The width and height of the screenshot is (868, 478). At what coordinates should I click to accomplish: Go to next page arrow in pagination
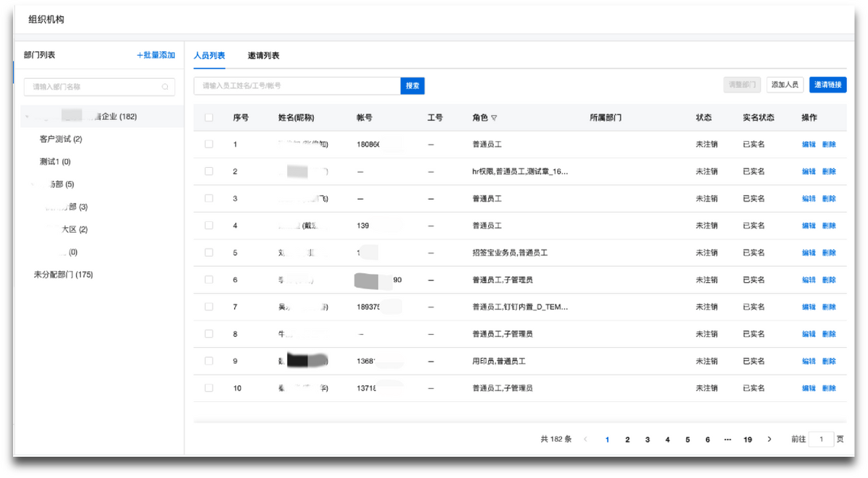[770, 440]
